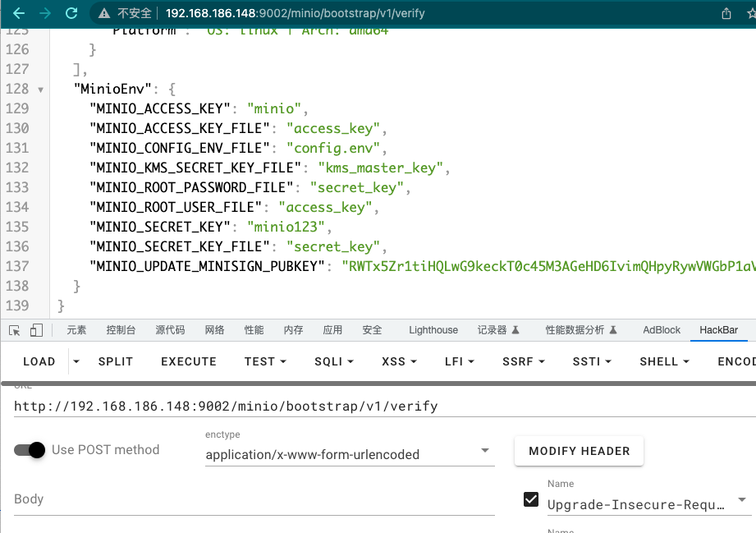Image resolution: width=756 pixels, height=533 pixels.
Task: Click the "MinioEnv" key name
Action: point(112,89)
